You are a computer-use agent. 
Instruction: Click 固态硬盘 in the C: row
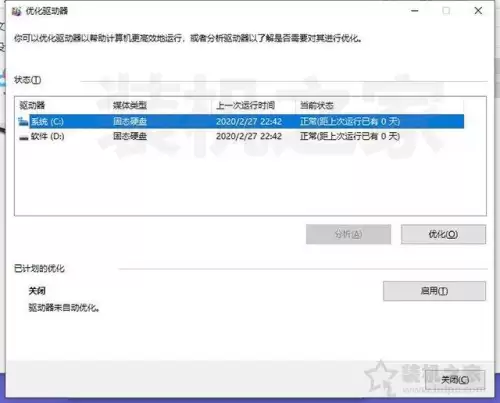(x=130, y=121)
